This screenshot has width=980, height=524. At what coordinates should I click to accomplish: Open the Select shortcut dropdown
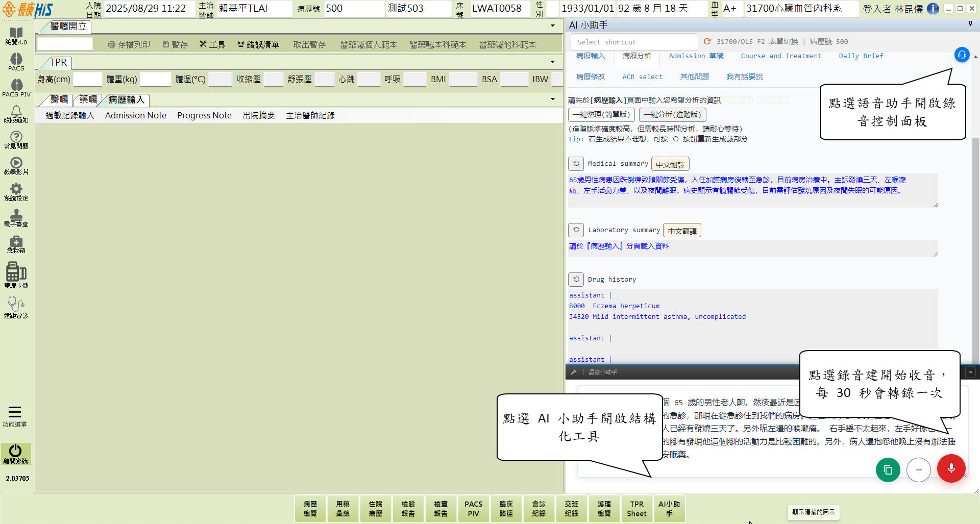(x=633, y=42)
